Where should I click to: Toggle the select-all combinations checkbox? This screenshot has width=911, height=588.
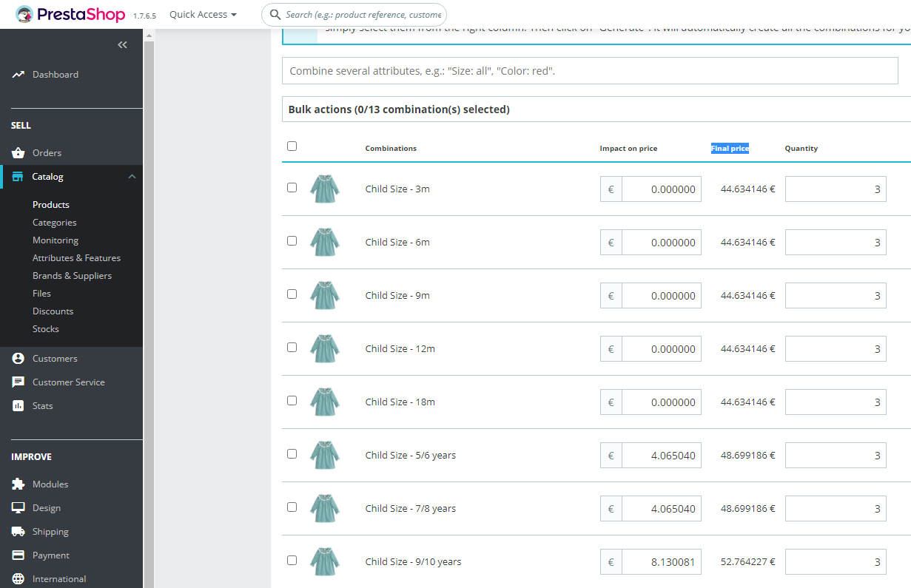[292, 146]
